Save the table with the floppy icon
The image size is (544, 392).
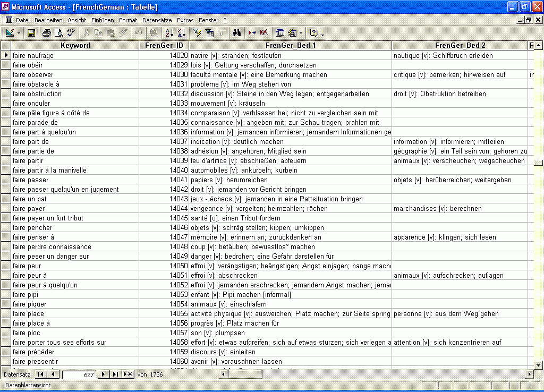point(31,33)
